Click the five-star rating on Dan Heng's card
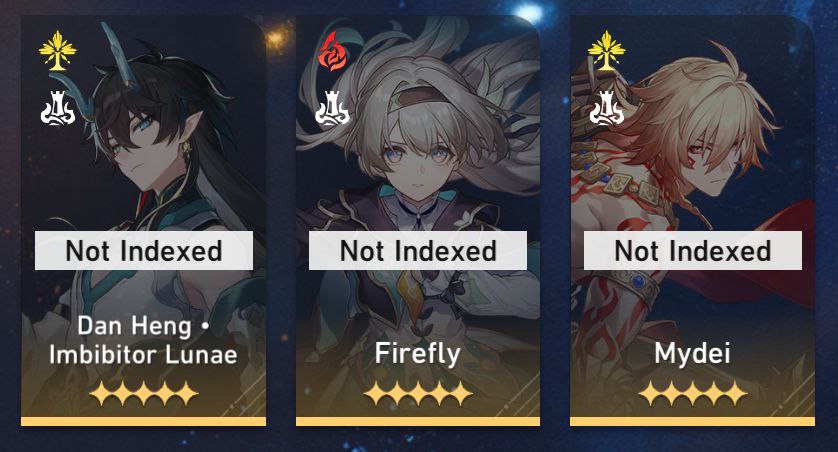The width and height of the screenshot is (838, 452). click(x=144, y=394)
